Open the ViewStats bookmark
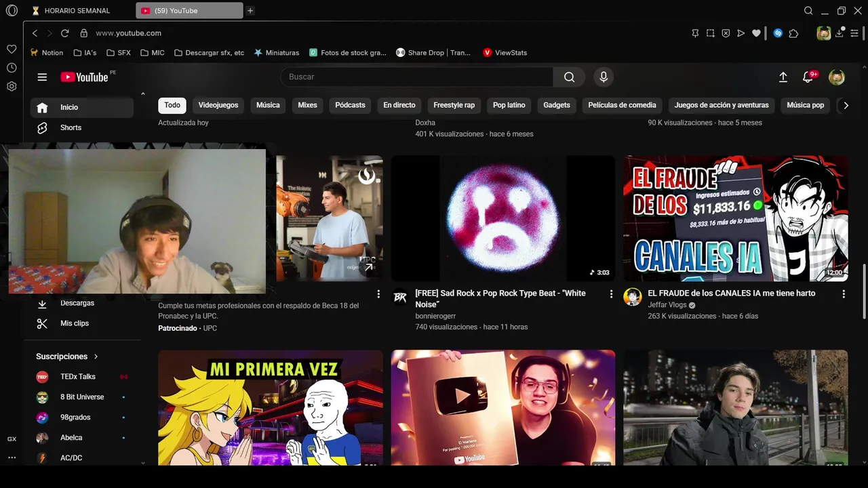 (x=505, y=53)
